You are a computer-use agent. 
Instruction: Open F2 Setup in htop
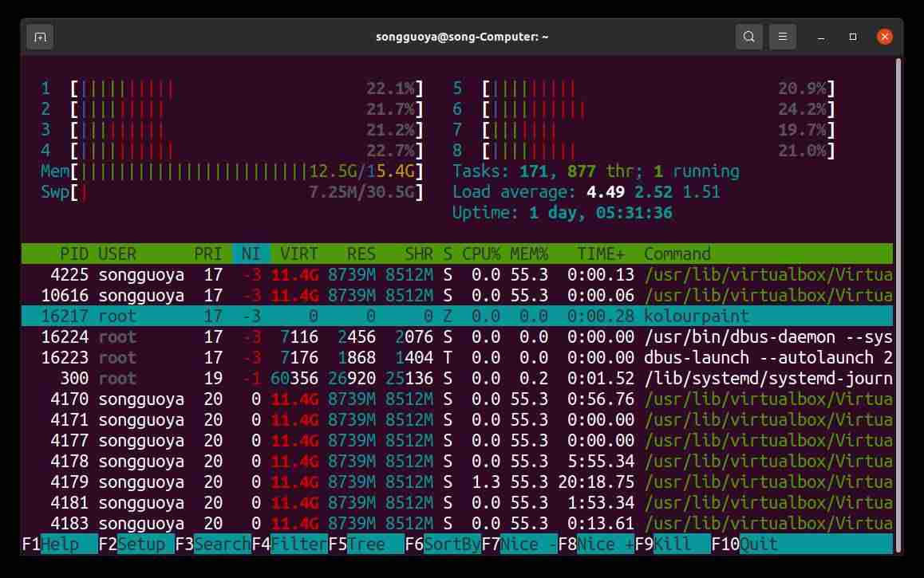tap(136, 545)
